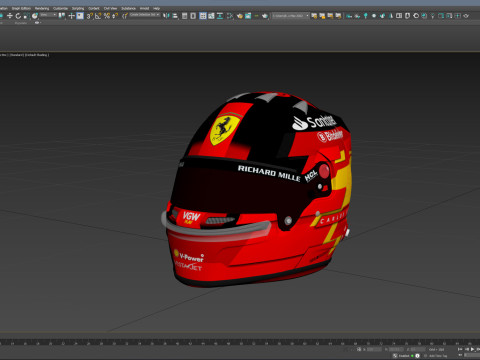Click the first project folder icon after path dropdown
The image size is (480, 360).
(314, 16)
